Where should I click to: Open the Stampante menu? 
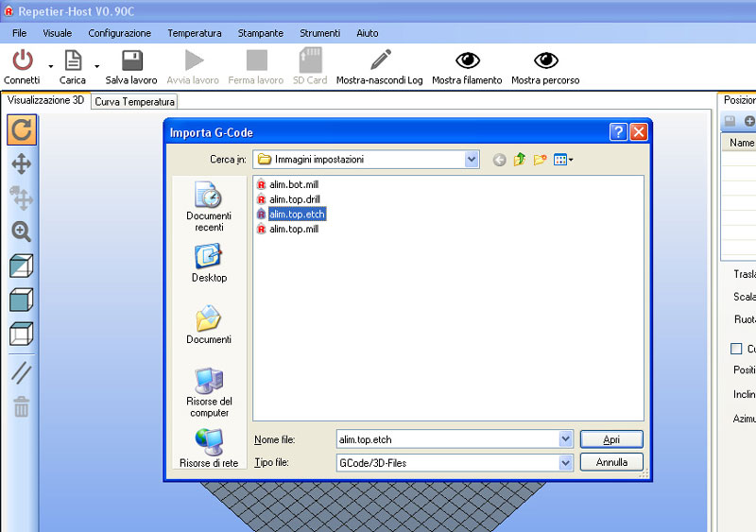(x=261, y=33)
